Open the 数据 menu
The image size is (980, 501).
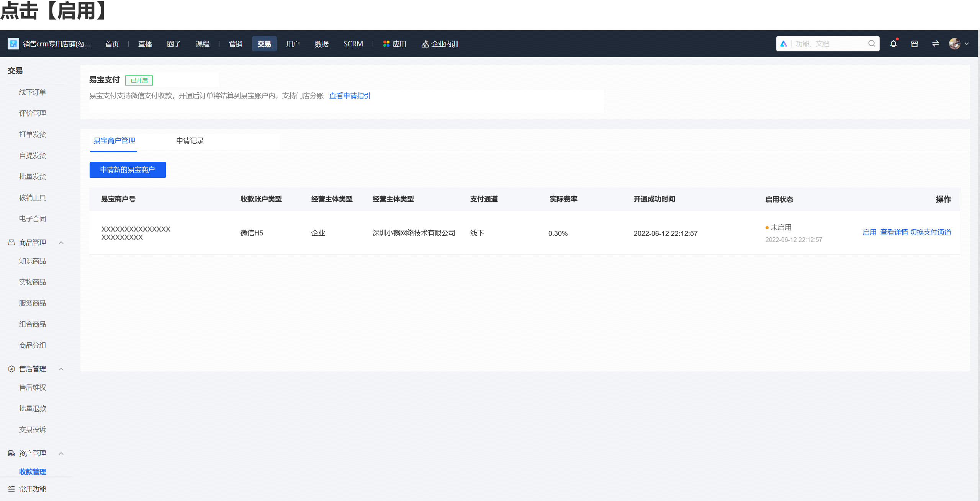[x=322, y=44]
